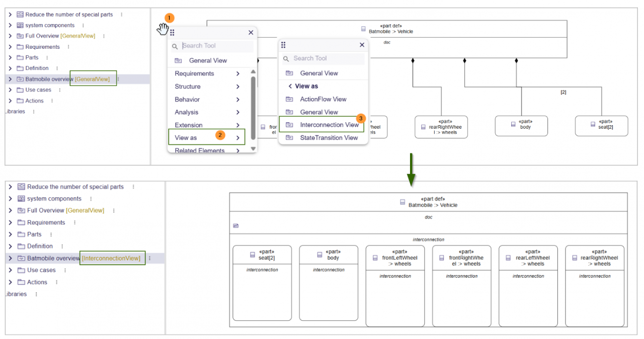Open the Analysis category arrow
644x339 pixels.
coord(237,112)
